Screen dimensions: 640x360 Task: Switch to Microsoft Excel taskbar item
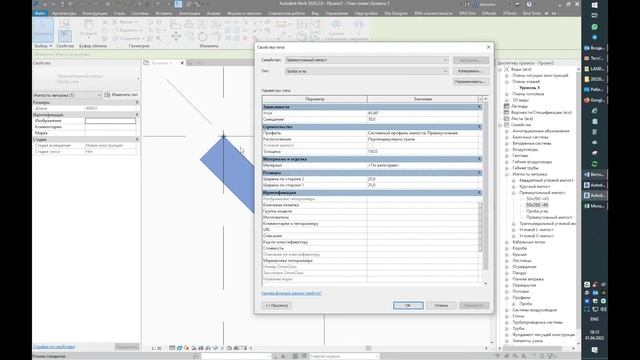point(594,206)
